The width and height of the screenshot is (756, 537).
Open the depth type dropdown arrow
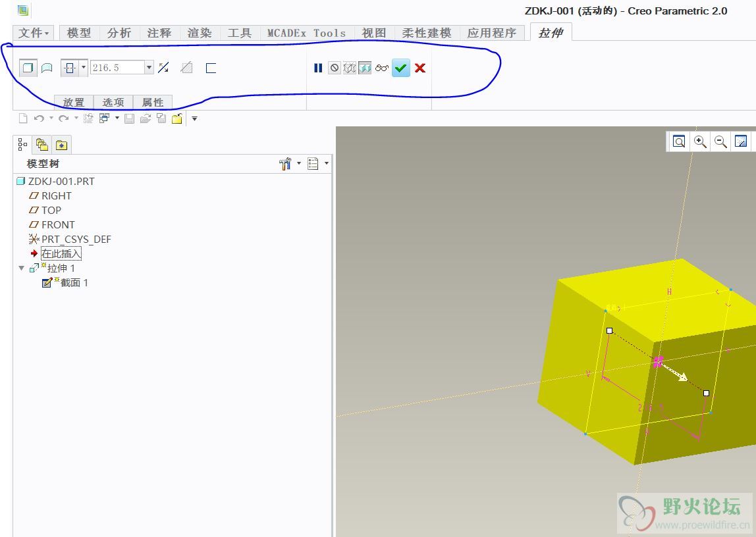coord(84,67)
